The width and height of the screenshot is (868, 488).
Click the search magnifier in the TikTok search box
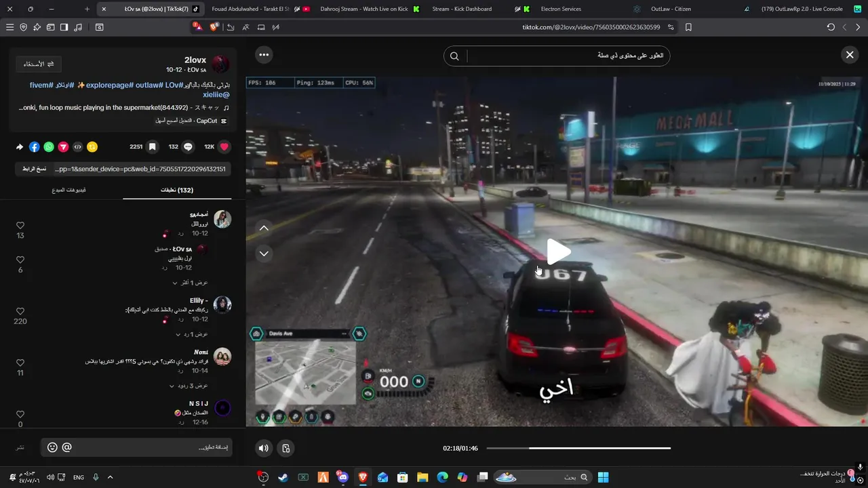pyautogui.click(x=455, y=56)
